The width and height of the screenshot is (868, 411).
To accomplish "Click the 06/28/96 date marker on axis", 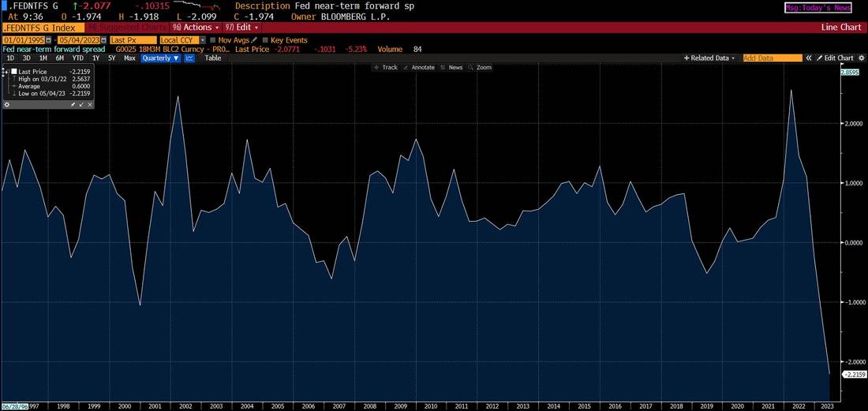I will pyautogui.click(x=14, y=406).
